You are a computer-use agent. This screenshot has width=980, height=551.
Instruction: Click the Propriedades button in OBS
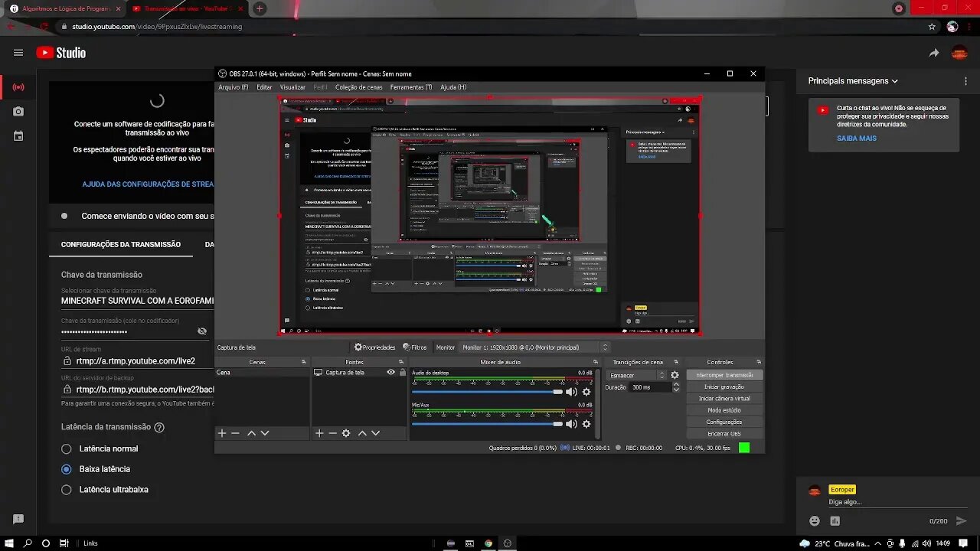tap(374, 347)
